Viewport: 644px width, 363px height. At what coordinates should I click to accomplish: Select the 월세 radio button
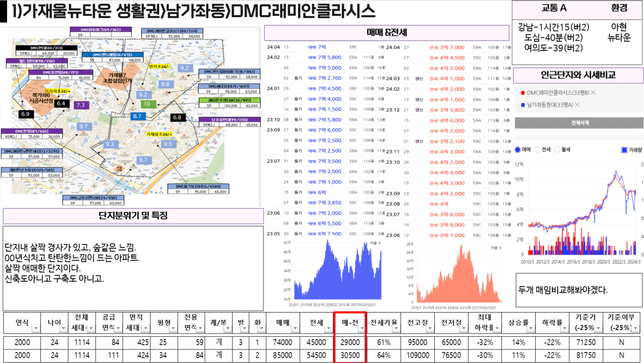[557, 150]
